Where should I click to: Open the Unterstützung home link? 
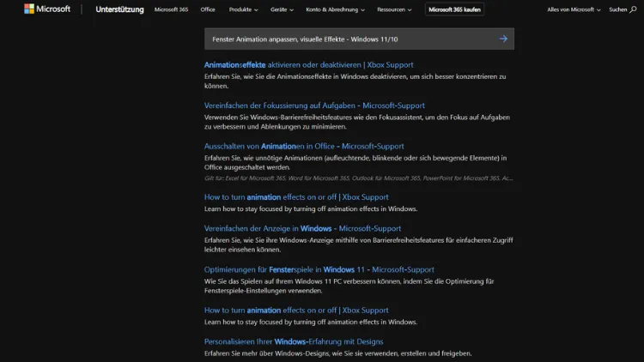[119, 9]
